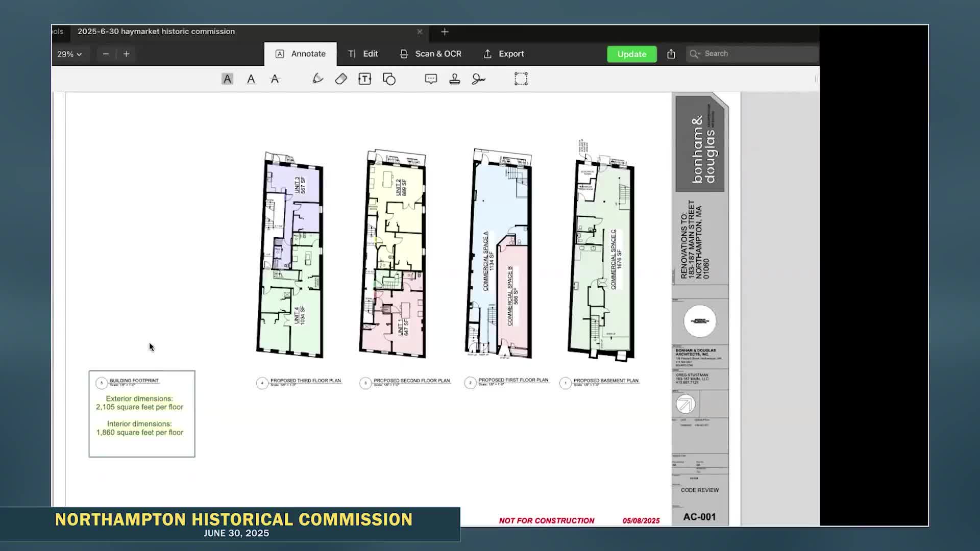
Task: Open the 29% zoom level dropdown
Action: (70, 54)
